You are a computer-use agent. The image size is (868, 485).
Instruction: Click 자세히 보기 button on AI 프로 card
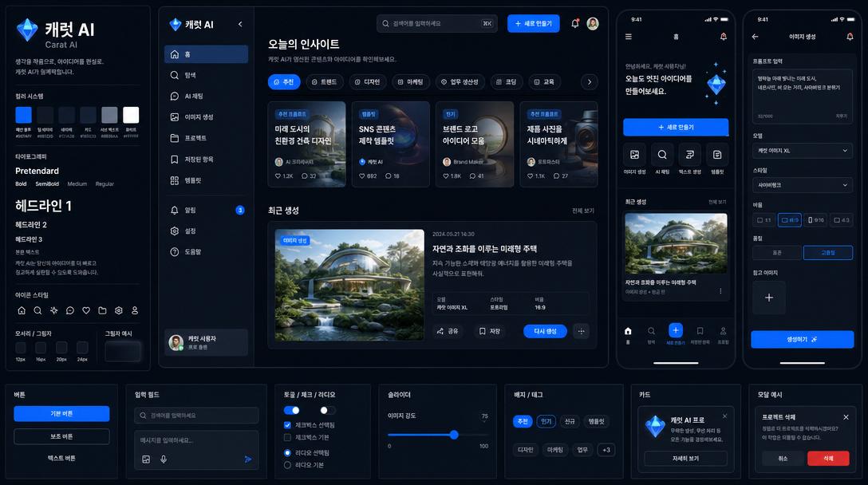pos(686,459)
